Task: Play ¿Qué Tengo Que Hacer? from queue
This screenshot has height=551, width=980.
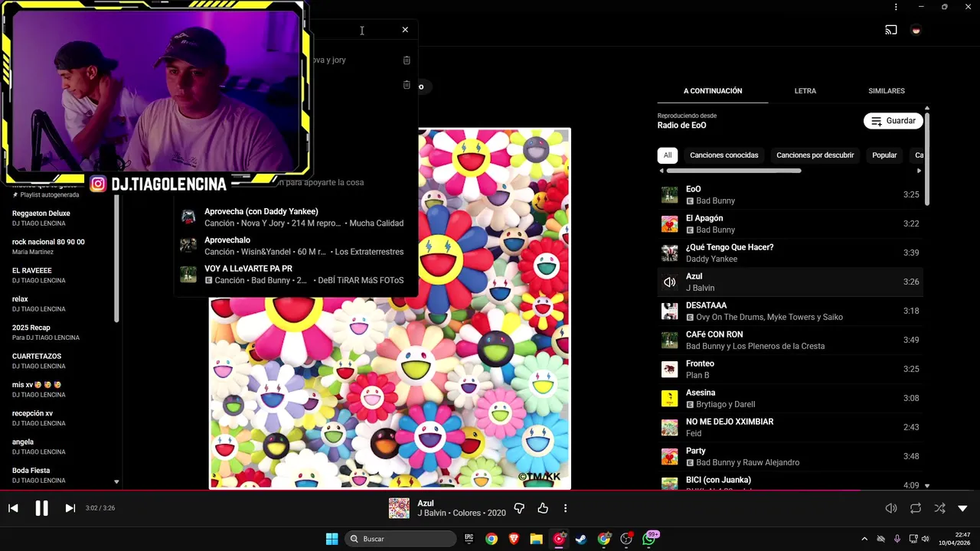Action: point(790,253)
